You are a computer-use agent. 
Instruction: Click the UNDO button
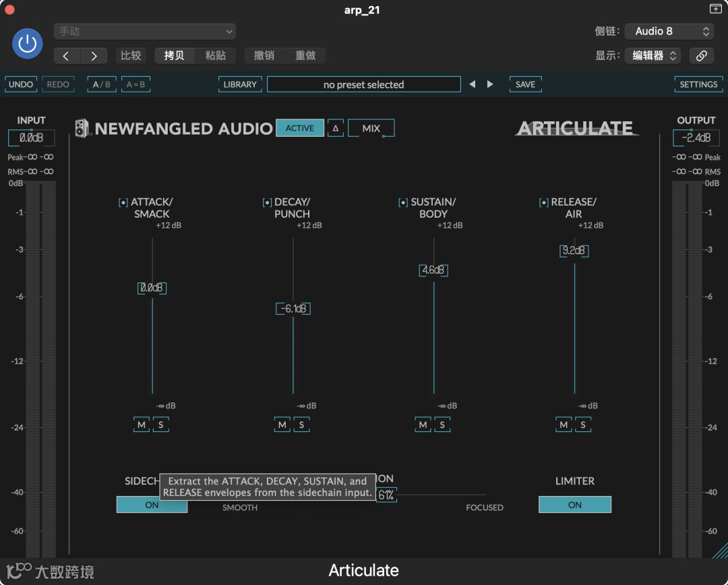[21, 84]
